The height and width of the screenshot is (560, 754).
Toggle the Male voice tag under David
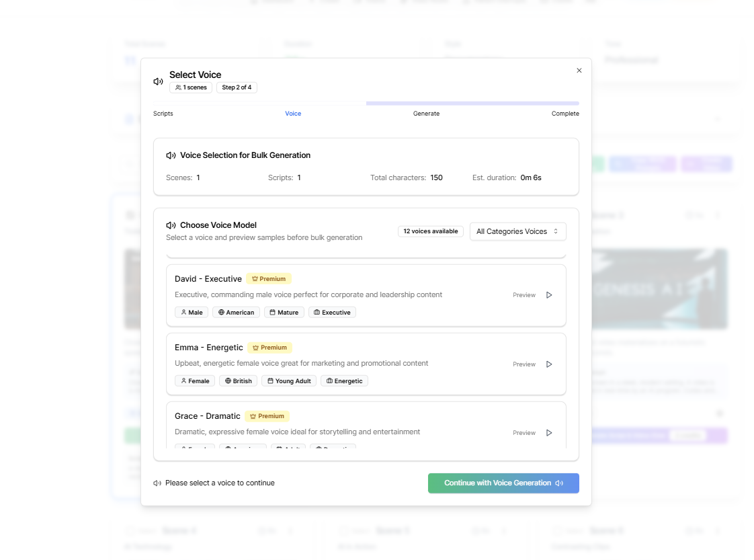coord(192,312)
